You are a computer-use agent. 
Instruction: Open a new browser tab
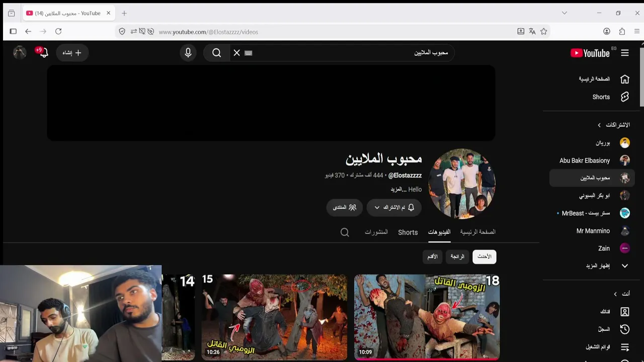point(124,13)
